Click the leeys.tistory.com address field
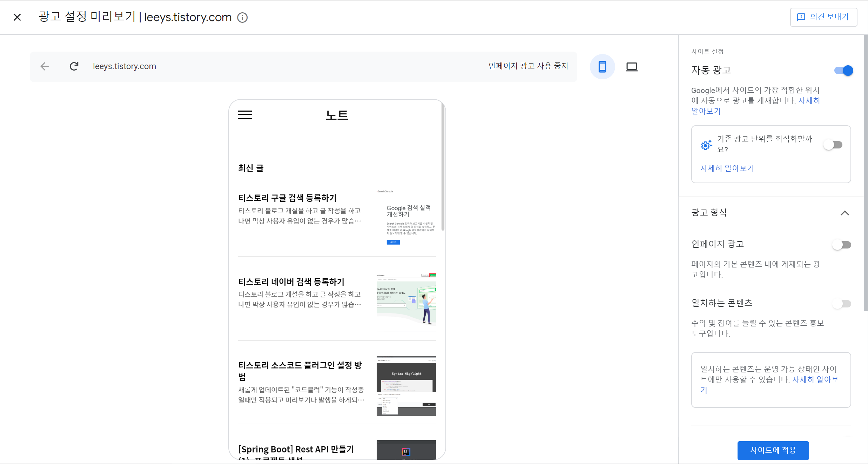Viewport: 868px width, 464px height. tap(125, 66)
